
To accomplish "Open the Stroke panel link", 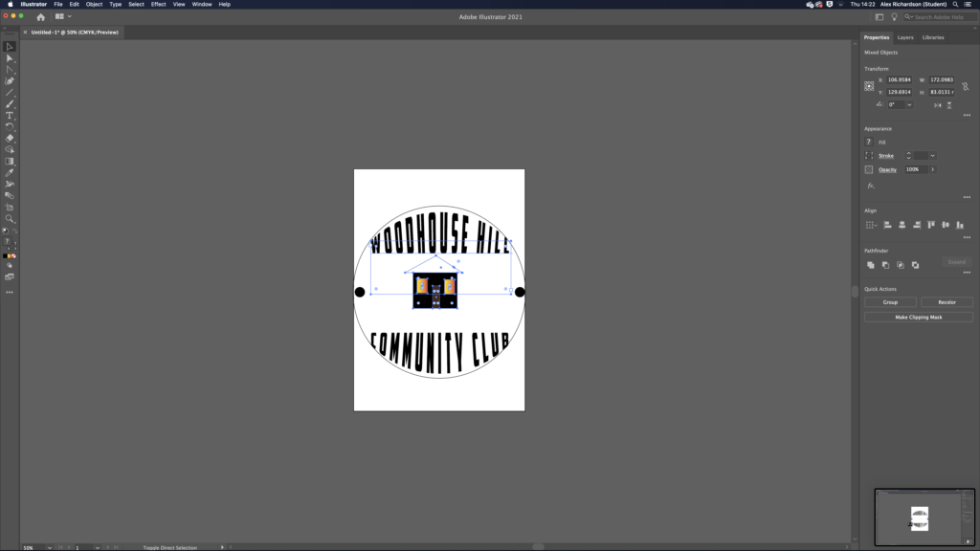I will click(886, 156).
